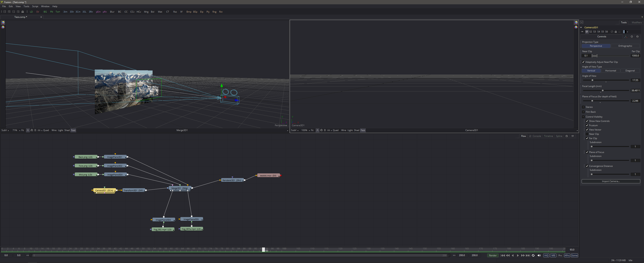Image resolution: width=644 pixels, height=263 pixels.
Task: Click the first layout icon in toolbar
Action: click(x=4, y=12)
